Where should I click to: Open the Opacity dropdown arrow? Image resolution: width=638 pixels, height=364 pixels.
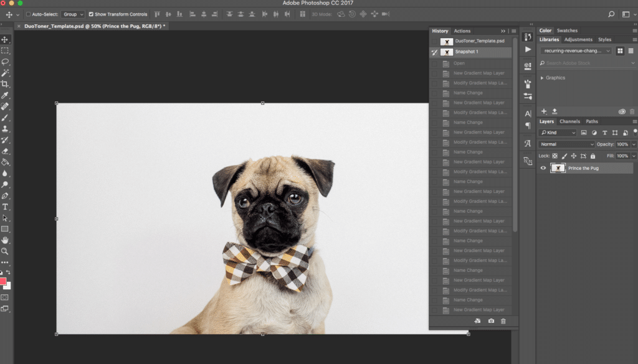pyautogui.click(x=634, y=144)
